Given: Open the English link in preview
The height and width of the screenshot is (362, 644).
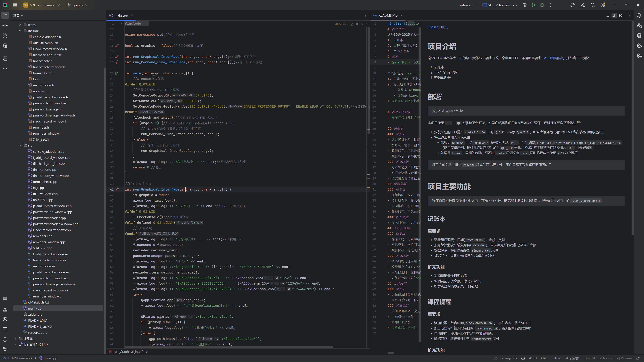Looking at the screenshot, I should coord(433,27).
